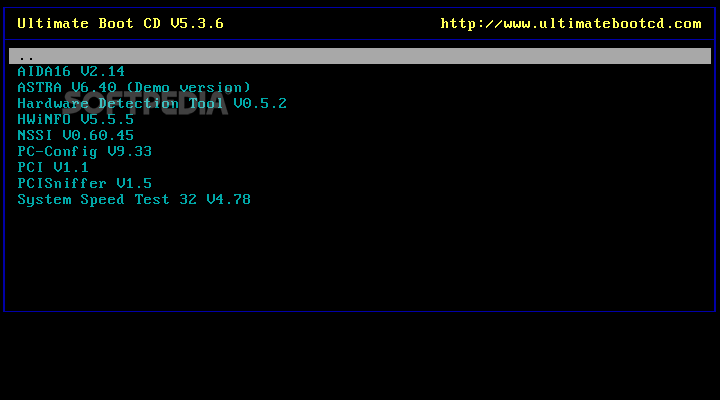
Task: Choose the HWiNFO V5.5.5 entry
Action: pyautogui.click(x=75, y=119)
